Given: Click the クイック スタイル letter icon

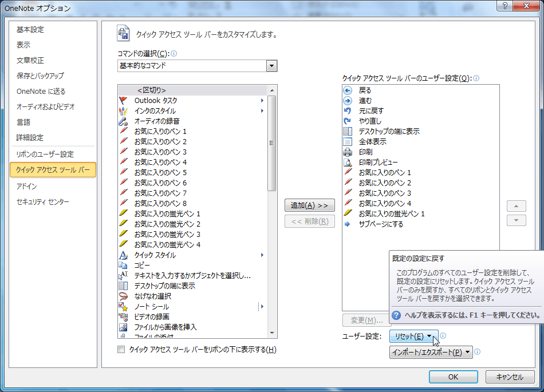Looking at the screenshot, I should tap(123, 255).
